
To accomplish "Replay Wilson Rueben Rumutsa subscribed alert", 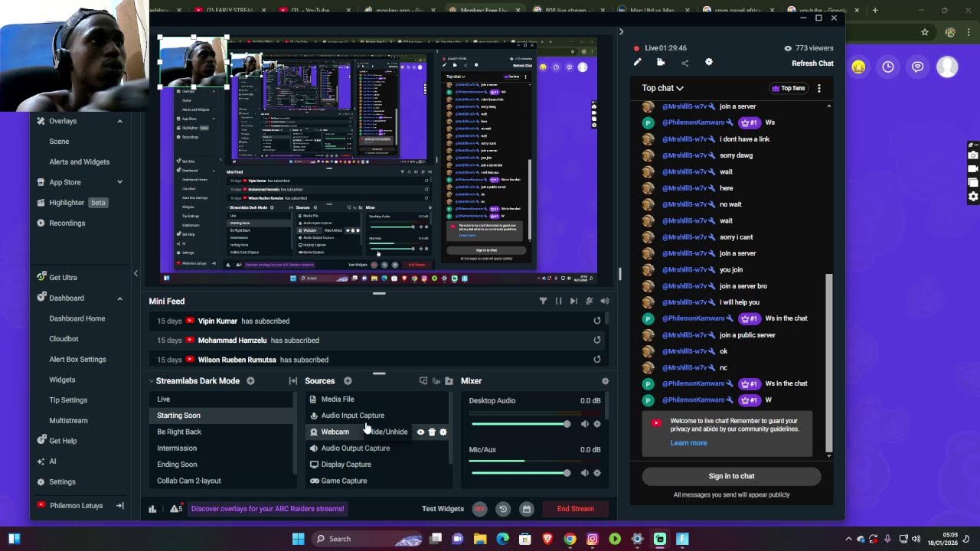I will [x=597, y=359].
